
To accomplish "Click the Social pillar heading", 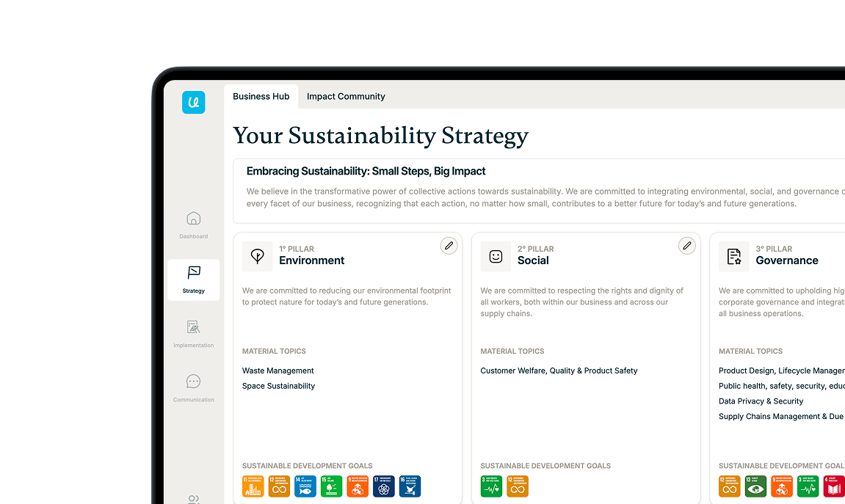I will [533, 260].
